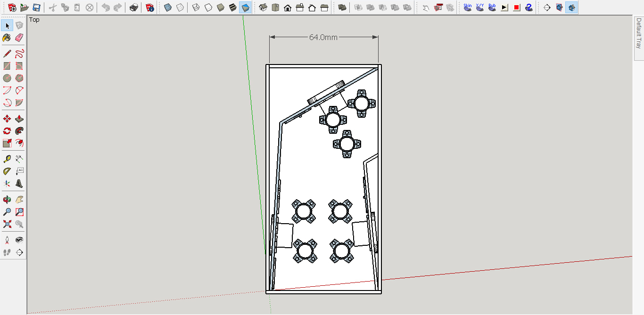This screenshot has width=644, height=315.
Task: Select the Follow Me tool
Action: [x=19, y=131]
